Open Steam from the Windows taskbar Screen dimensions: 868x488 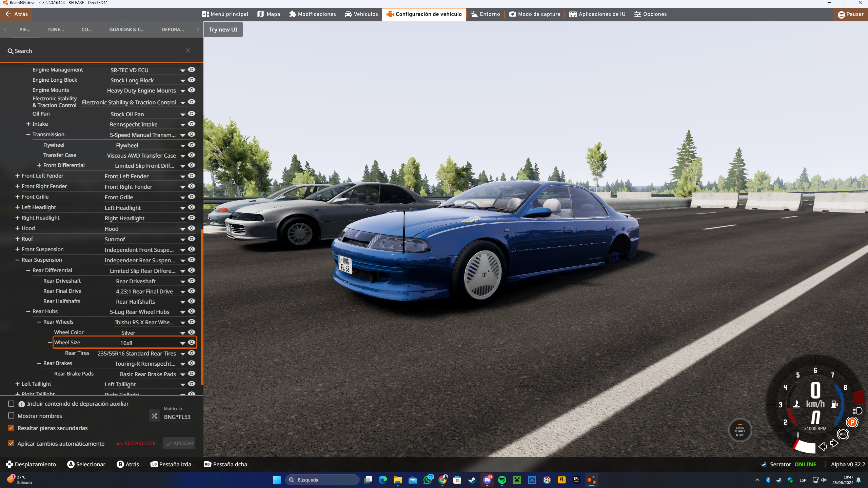pyautogui.click(x=472, y=480)
